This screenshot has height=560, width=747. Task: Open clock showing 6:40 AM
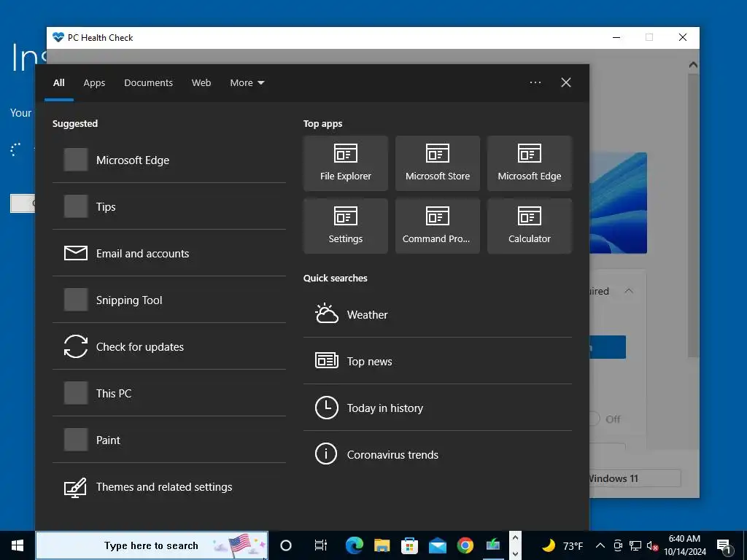click(x=685, y=545)
